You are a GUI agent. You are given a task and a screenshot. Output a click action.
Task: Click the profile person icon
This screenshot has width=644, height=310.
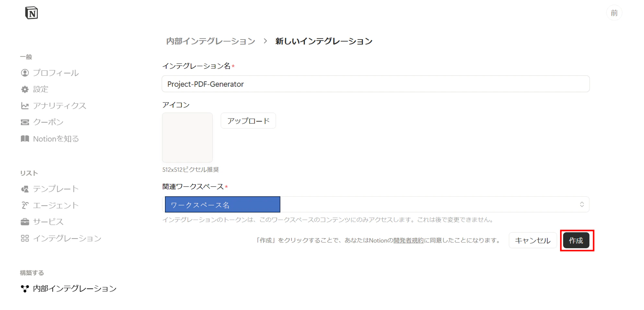[25, 73]
